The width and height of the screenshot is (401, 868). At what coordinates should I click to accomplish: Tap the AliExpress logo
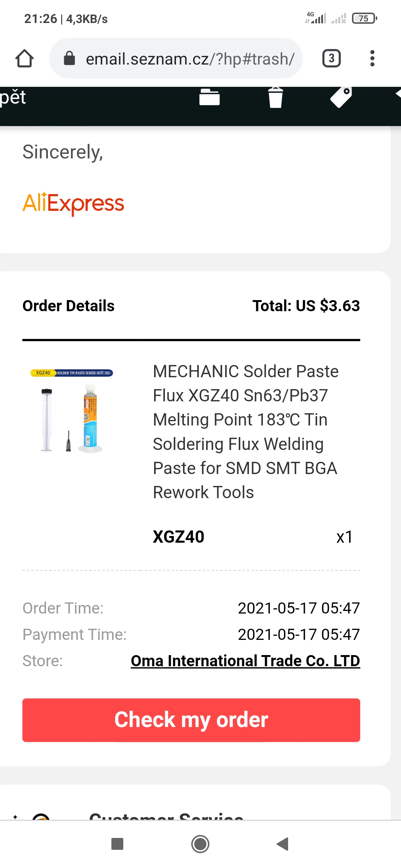click(74, 203)
